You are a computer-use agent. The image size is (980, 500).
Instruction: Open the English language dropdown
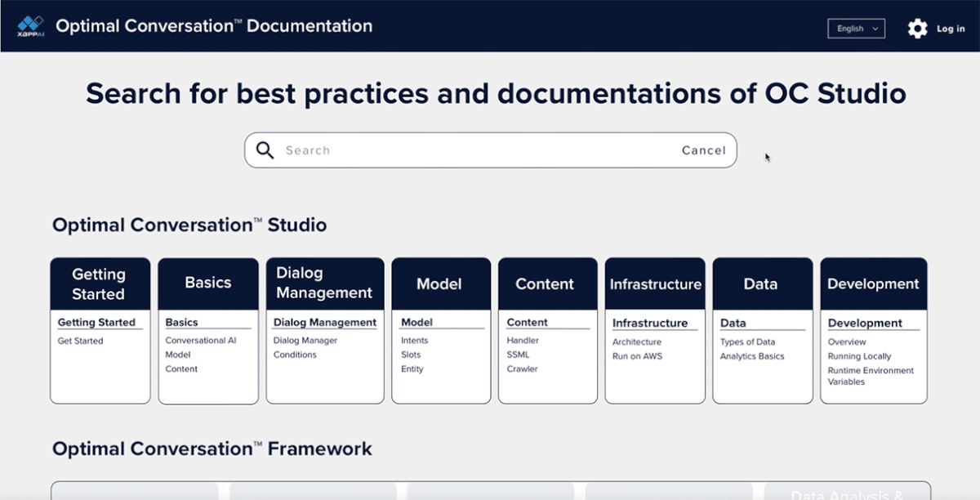click(856, 29)
